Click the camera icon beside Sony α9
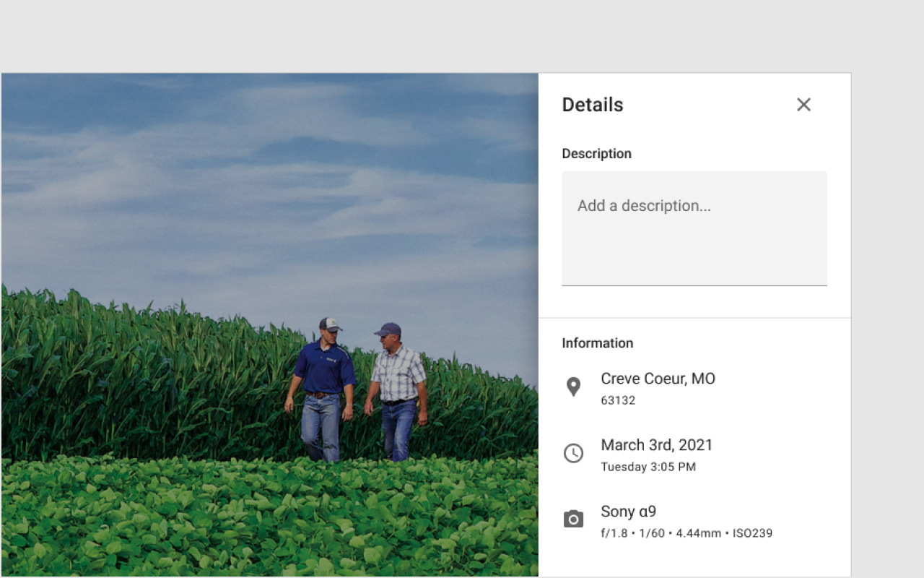Screen dimensions: 924x578 [x=573, y=519]
